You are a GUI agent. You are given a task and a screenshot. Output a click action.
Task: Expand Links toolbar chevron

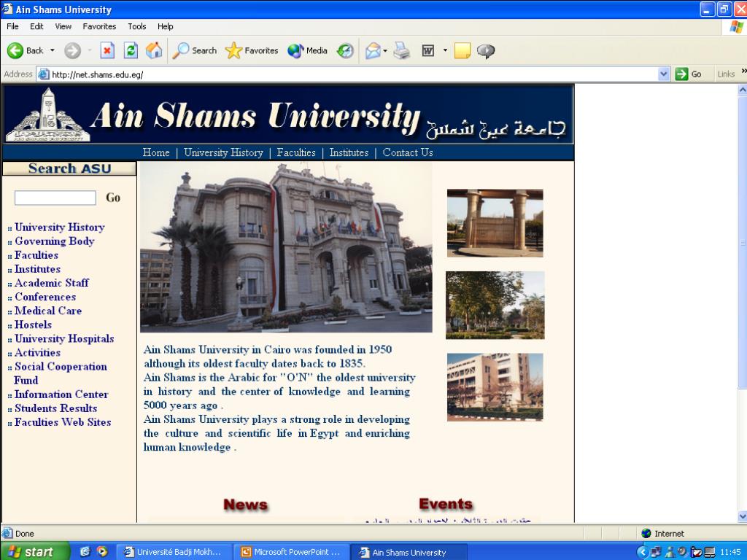point(743,71)
